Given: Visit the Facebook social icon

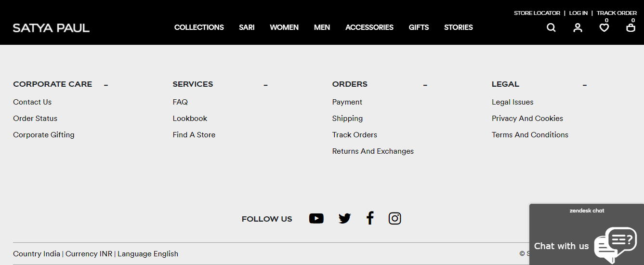Looking at the screenshot, I should tap(370, 218).
